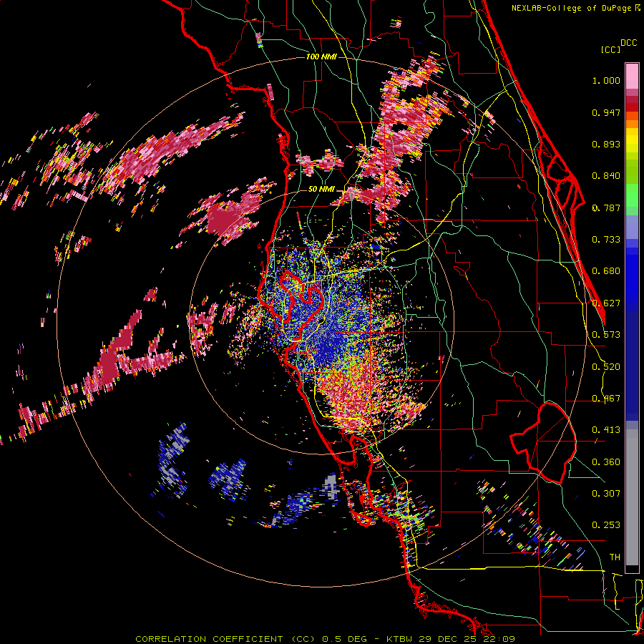Click the Correlation Coefficient KTBW caption
644x644 pixels.
(x=325, y=639)
